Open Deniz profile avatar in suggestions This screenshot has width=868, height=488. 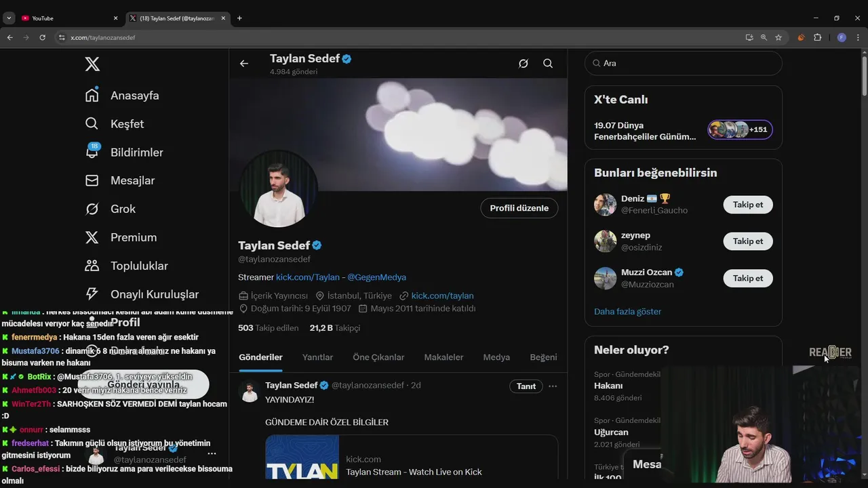pos(605,205)
